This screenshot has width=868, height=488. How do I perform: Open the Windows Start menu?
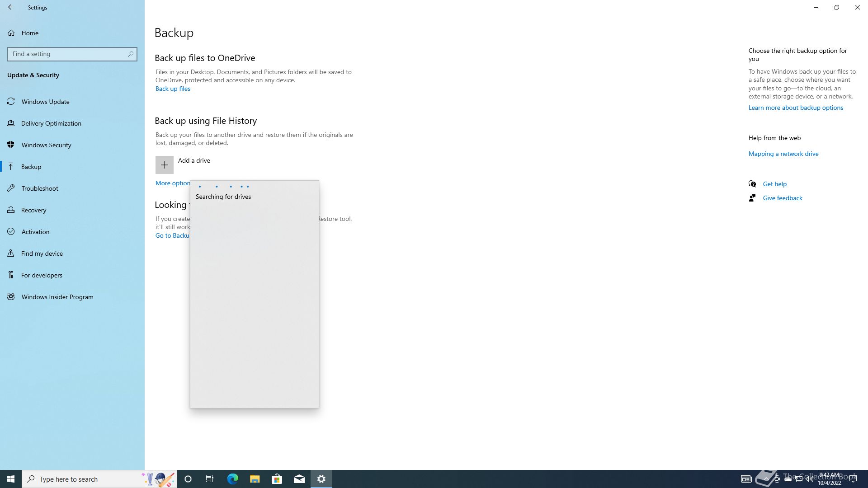click(11, 479)
